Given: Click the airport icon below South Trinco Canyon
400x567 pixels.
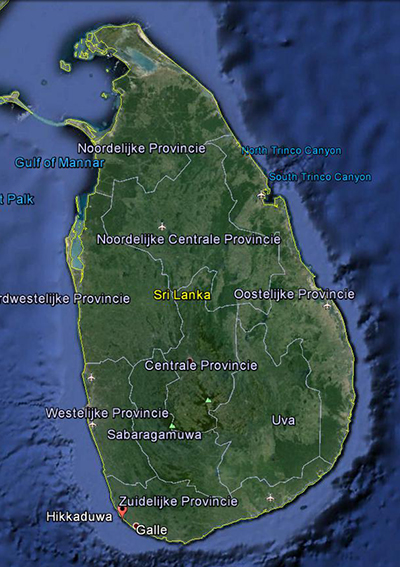Looking at the screenshot, I should pos(261,195).
